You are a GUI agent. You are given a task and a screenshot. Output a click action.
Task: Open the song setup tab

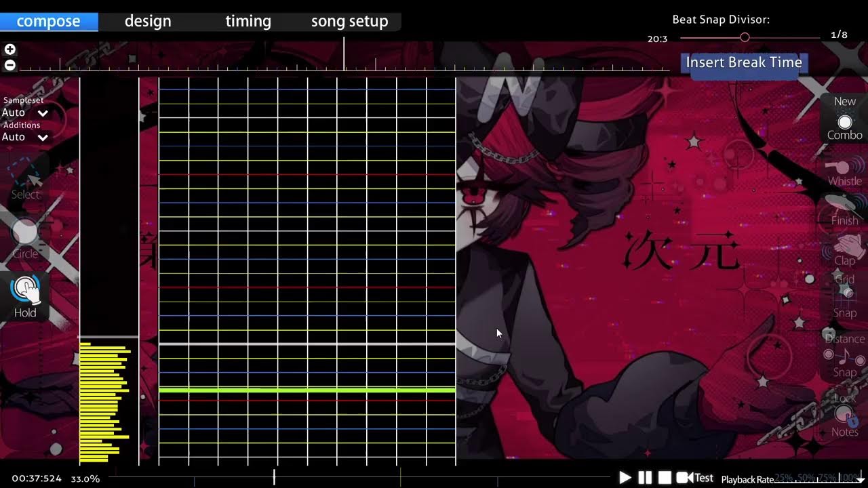pyautogui.click(x=350, y=22)
